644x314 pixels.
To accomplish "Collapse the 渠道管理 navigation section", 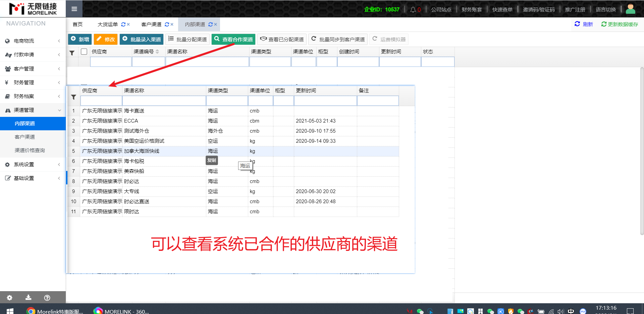I will pyautogui.click(x=33, y=110).
